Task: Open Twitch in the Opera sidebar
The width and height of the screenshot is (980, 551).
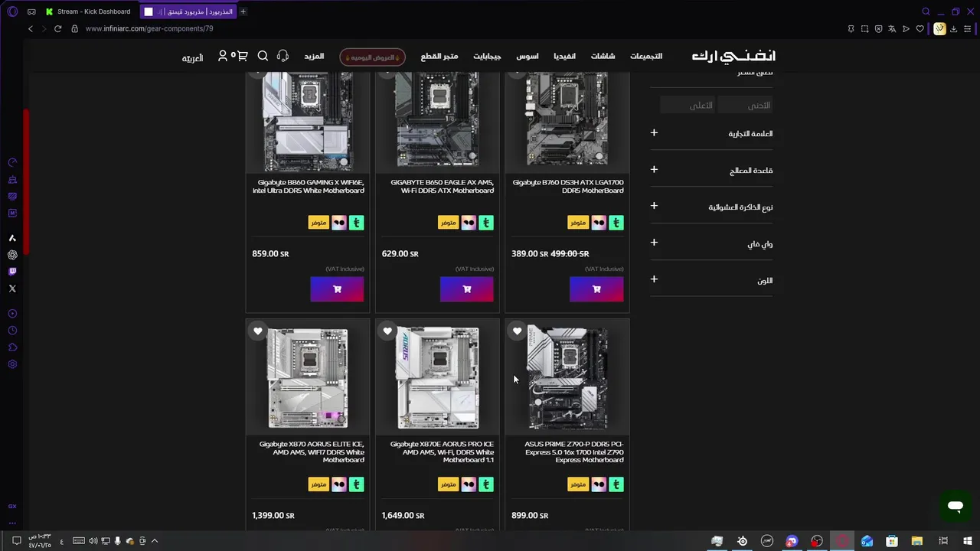Action: coord(12,272)
